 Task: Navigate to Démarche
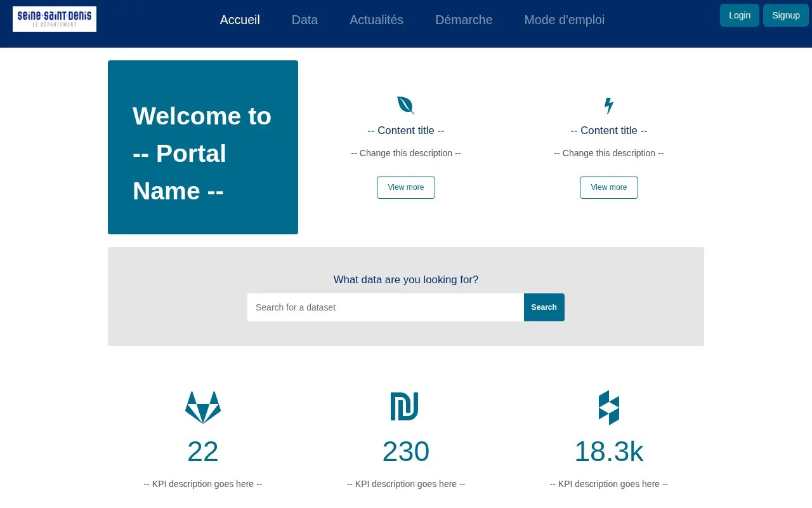pos(464,20)
